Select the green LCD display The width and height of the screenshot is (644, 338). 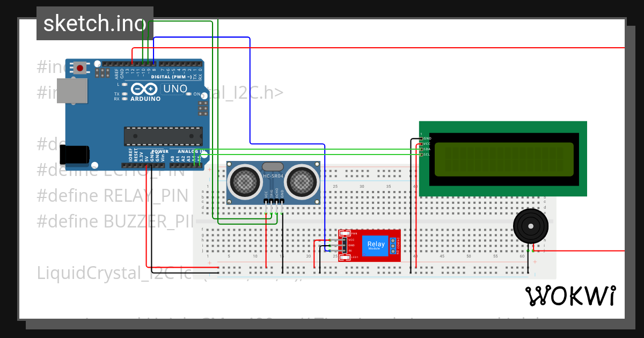click(503, 158)
